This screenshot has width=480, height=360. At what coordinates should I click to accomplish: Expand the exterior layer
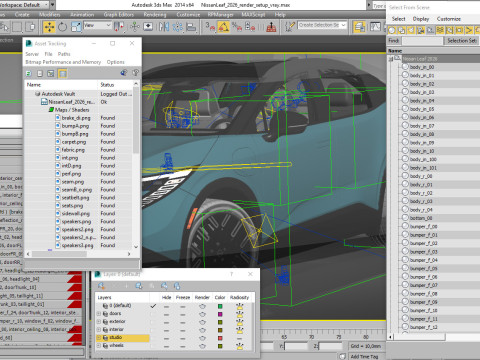pos(99,322)
